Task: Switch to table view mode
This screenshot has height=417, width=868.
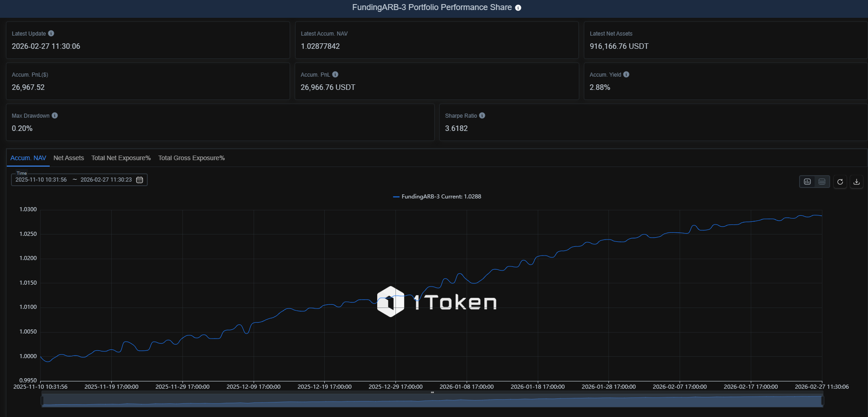Action: (x=822, y=182)
